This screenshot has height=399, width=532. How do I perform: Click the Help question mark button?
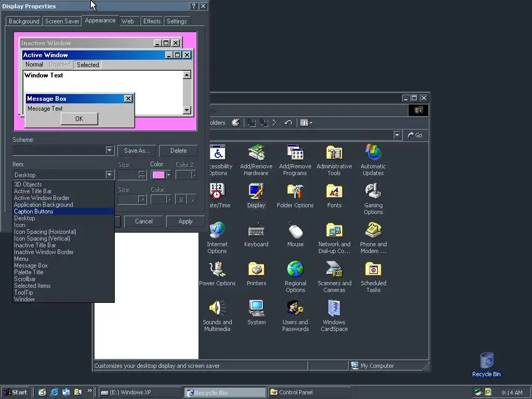click(x=193, y=6)
